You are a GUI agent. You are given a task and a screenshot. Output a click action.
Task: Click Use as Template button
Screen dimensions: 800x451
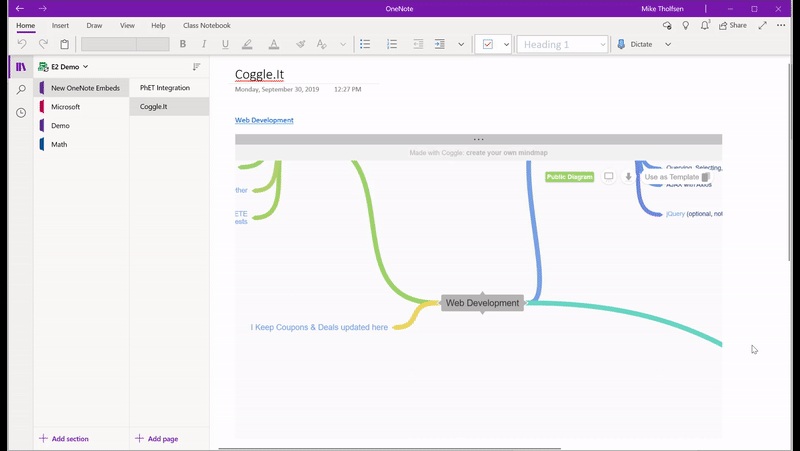[x=677, y=177]
